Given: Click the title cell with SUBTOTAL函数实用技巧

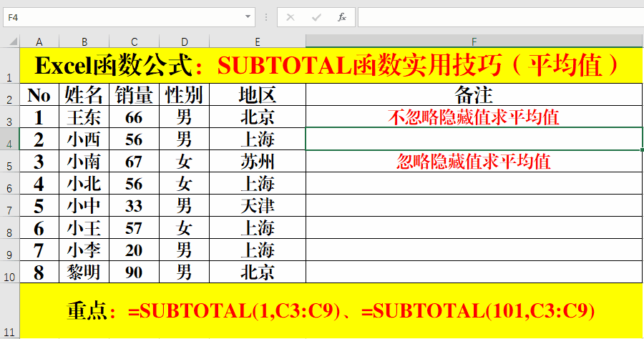Looking at the screenshot, I should (x=331, y=65).
